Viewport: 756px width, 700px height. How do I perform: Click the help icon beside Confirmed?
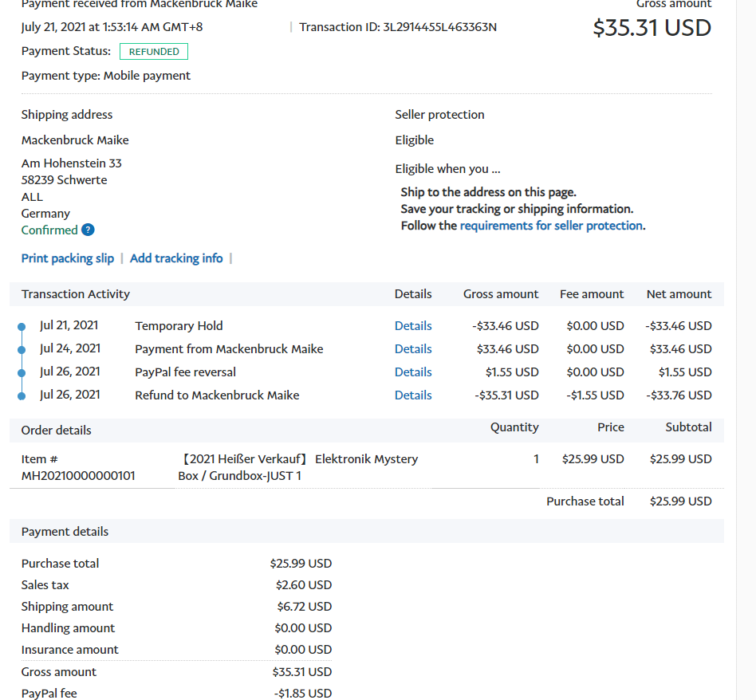coord(89,230)
